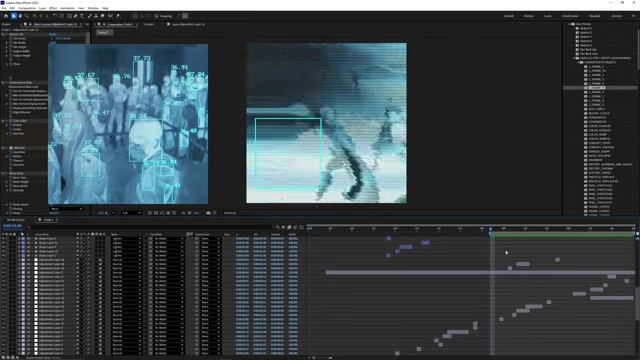Click the Comp 1 breadcrumb button
This screenshot has width=640, height=360.
[x=103, y=32]
